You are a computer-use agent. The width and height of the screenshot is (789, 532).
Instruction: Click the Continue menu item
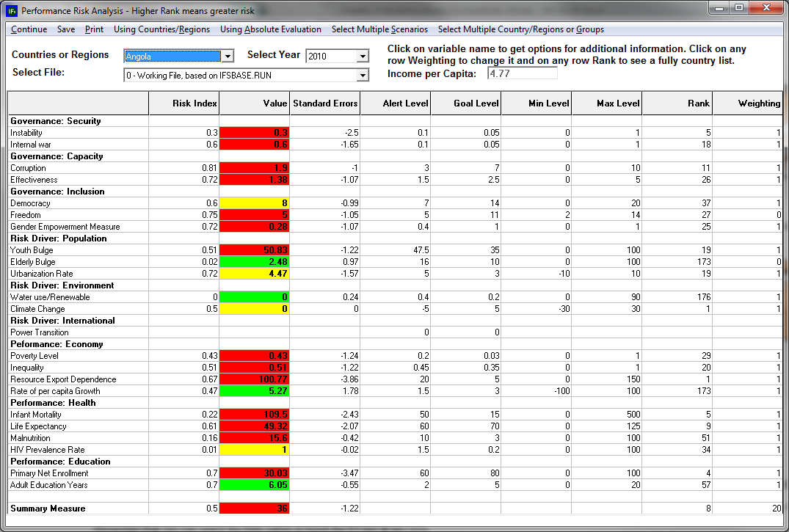click(x=29, y=29)
